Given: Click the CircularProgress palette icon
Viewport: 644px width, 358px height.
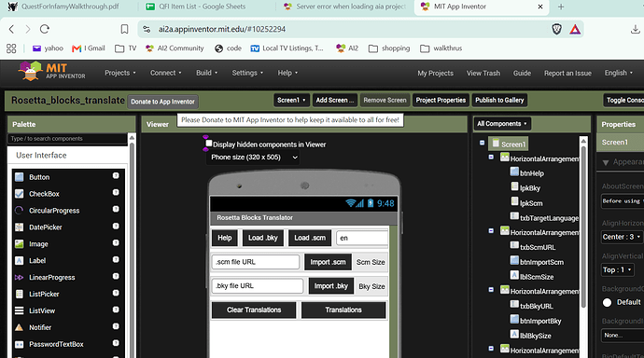Looking at the screenshot, I should point(20,211).
